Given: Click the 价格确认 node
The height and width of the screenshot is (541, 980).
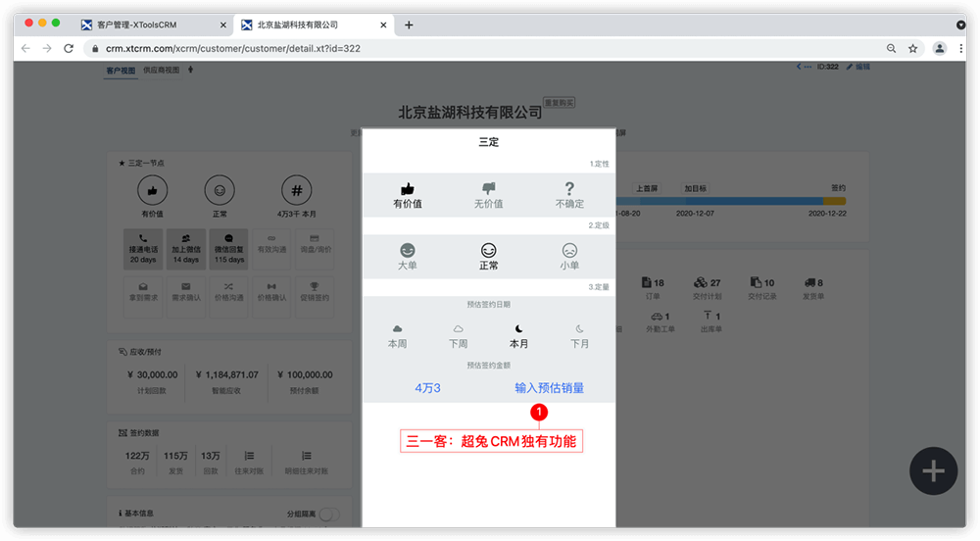Looking at the screenshot, I should pos(271,297).
